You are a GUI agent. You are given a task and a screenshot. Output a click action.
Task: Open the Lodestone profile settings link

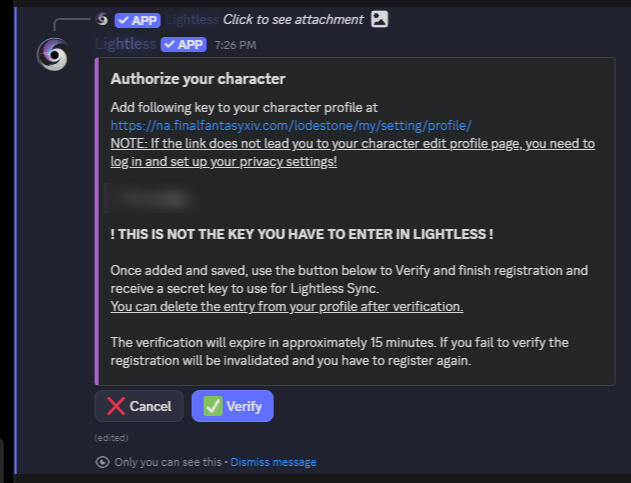(291, 125)
